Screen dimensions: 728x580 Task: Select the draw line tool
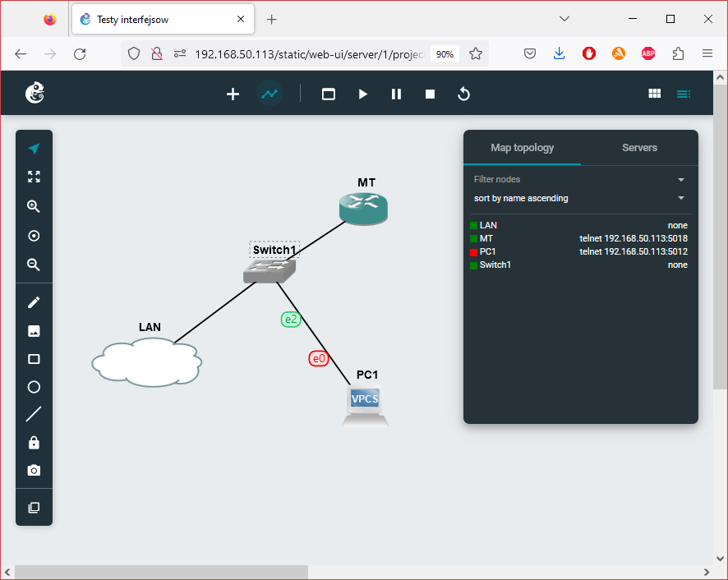coord(34,414)
